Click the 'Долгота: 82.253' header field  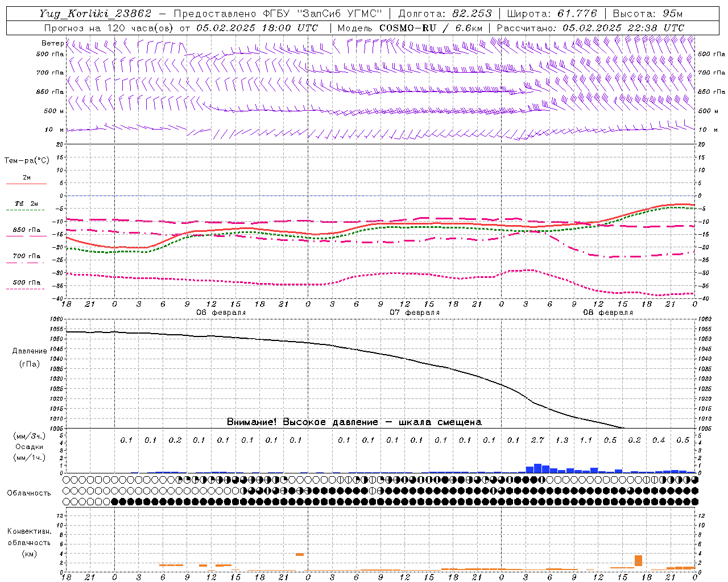point(446,14)
